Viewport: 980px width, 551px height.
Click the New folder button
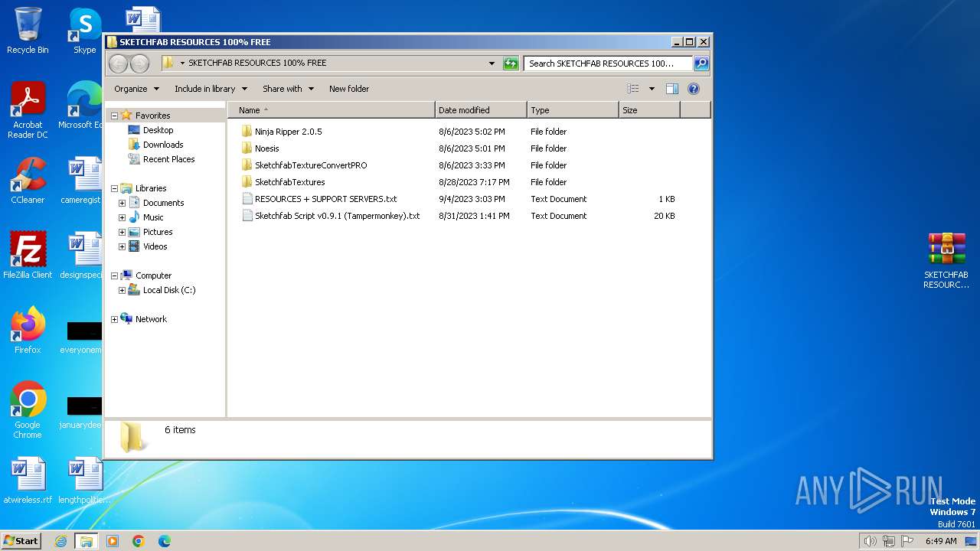[x=348, y=89]
